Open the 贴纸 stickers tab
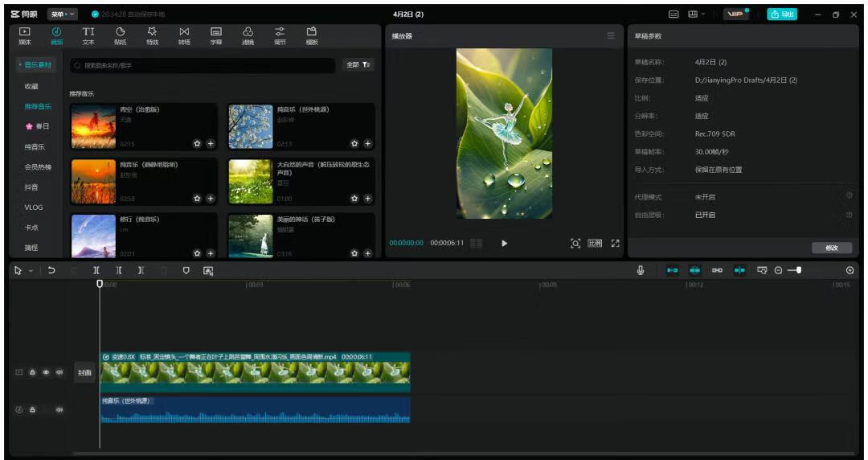 (x=120, y=35)
